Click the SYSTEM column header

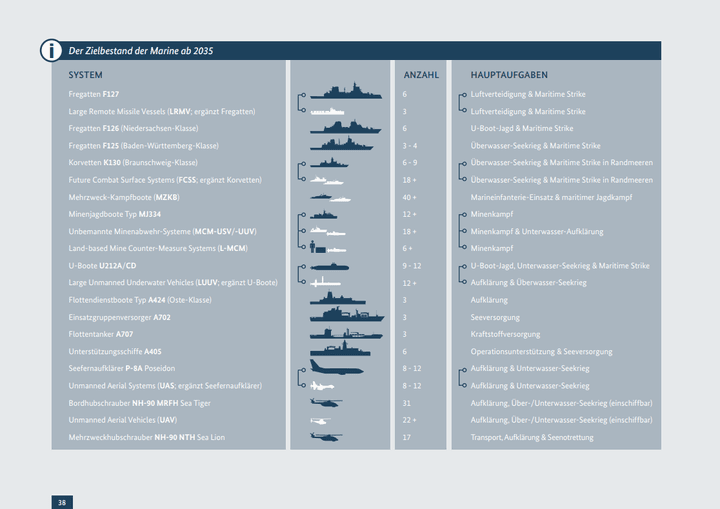pos(85,75)
